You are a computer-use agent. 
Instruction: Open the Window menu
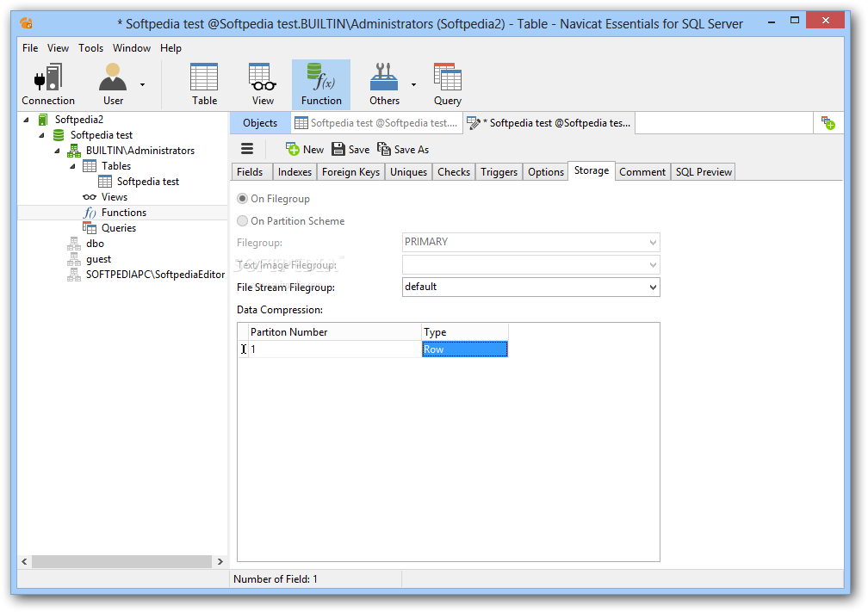click(132, 48)
